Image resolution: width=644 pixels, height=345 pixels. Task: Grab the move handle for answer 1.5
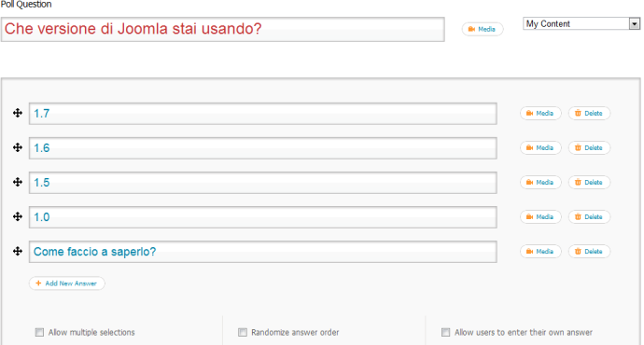[x=18, y=182]
